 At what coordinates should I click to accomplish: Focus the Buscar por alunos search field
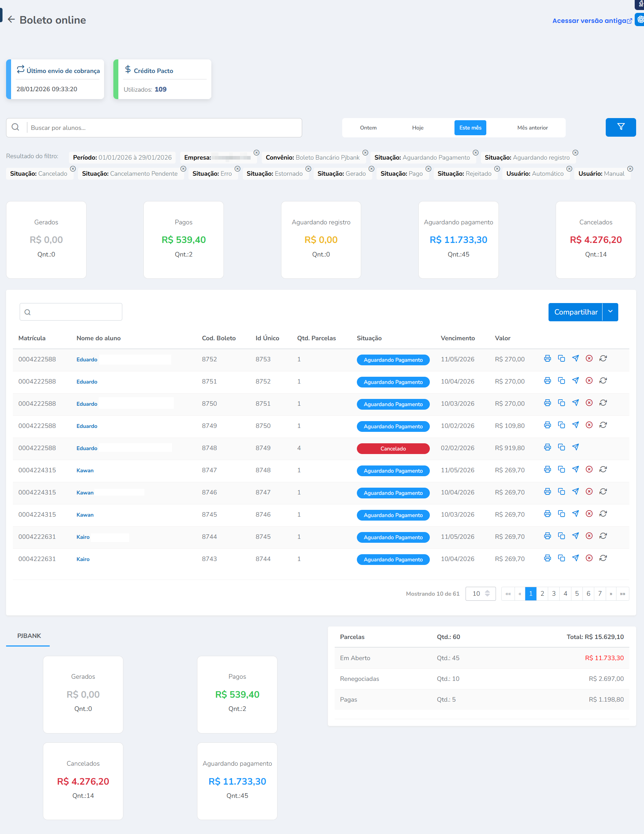click(x=164, y=127)
